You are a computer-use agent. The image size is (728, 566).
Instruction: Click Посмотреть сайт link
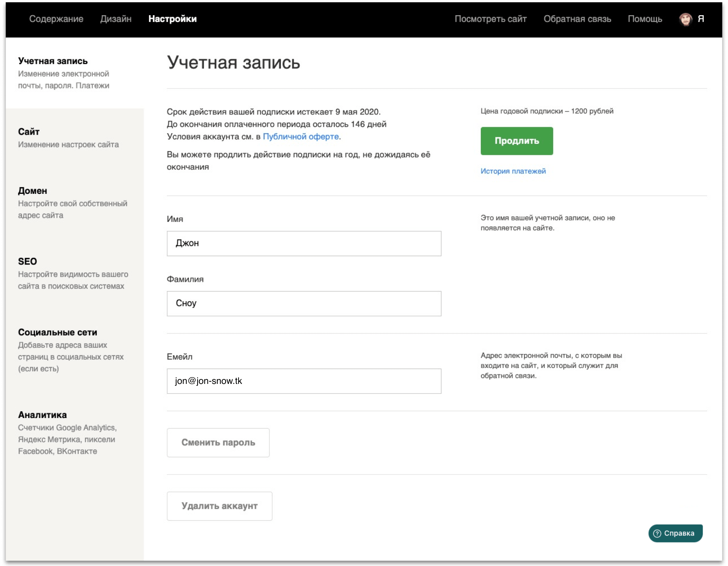pos(490,19)
